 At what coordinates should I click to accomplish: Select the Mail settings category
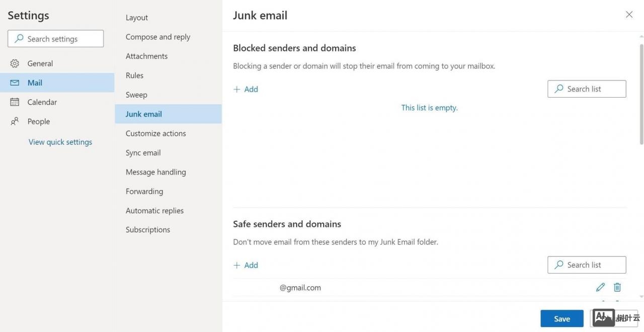[35, 83]
